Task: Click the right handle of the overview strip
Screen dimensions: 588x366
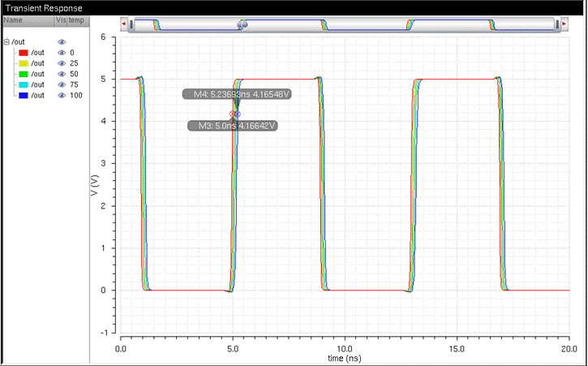Action: (x=557, y=24)
